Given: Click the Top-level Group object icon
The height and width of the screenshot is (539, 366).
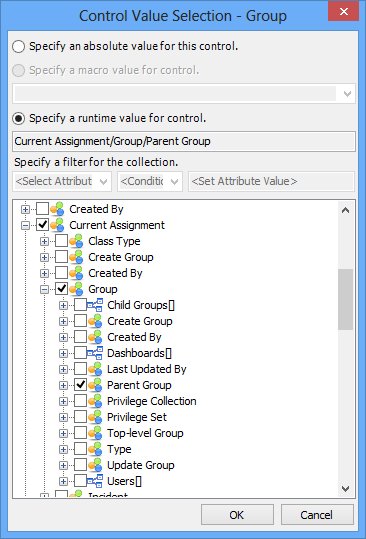Looking at the screenshot, I should pyautogui.click(x=95, y=433).
